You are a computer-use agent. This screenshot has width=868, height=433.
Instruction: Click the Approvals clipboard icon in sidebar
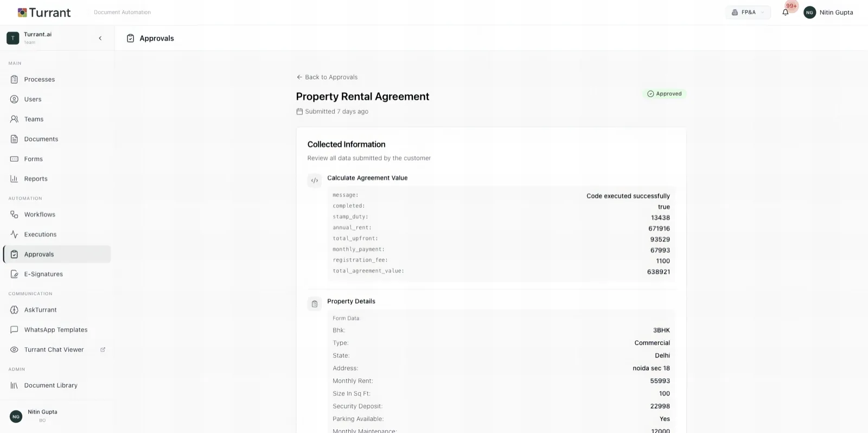(x=15, y=254)
